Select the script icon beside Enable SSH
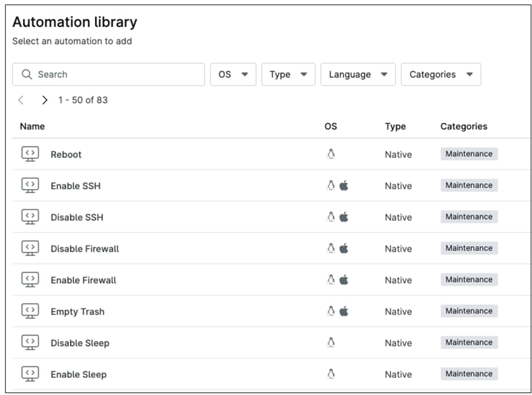532x395 pixels. 30,185
